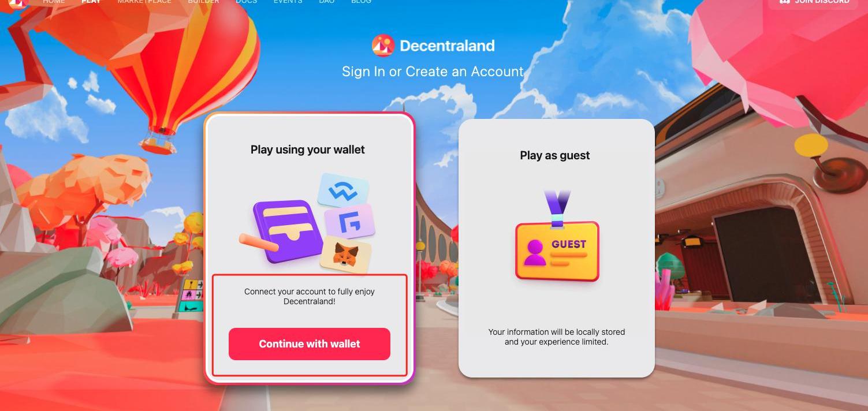Click the WalletConnect logo tile
868x411 pixels.
coord(344,190)
